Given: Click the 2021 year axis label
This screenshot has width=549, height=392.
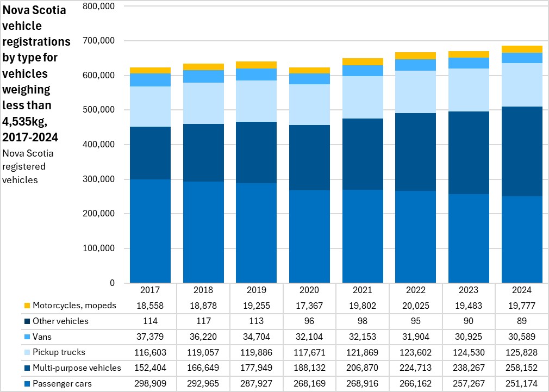Looking at the screenshot, I should (x=363, y=290).
